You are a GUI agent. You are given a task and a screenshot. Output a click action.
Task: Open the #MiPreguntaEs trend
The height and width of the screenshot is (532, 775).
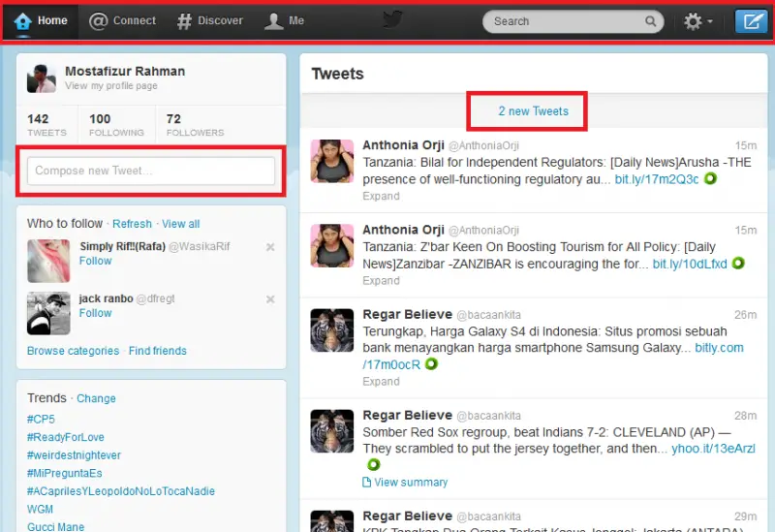(65, 473)
